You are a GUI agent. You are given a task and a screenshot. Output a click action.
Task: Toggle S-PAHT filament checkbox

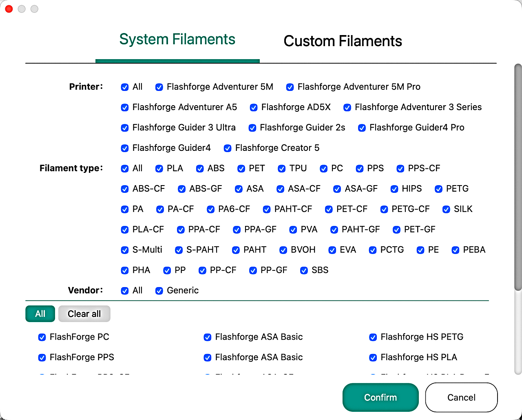[179, 250]
